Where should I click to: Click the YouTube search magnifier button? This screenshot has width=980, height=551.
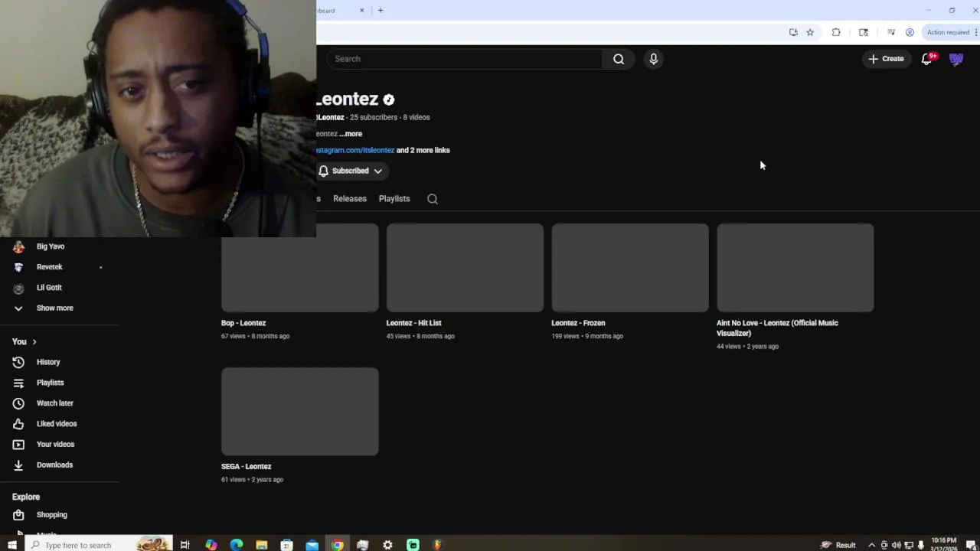pyautogui.click(x=619, y=59)
